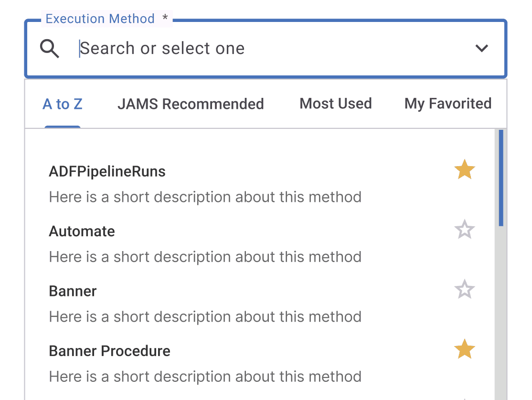This screenshot has width=532, height=400.
Task: Select Banner Procedure from the list
Action: [109, 351]
